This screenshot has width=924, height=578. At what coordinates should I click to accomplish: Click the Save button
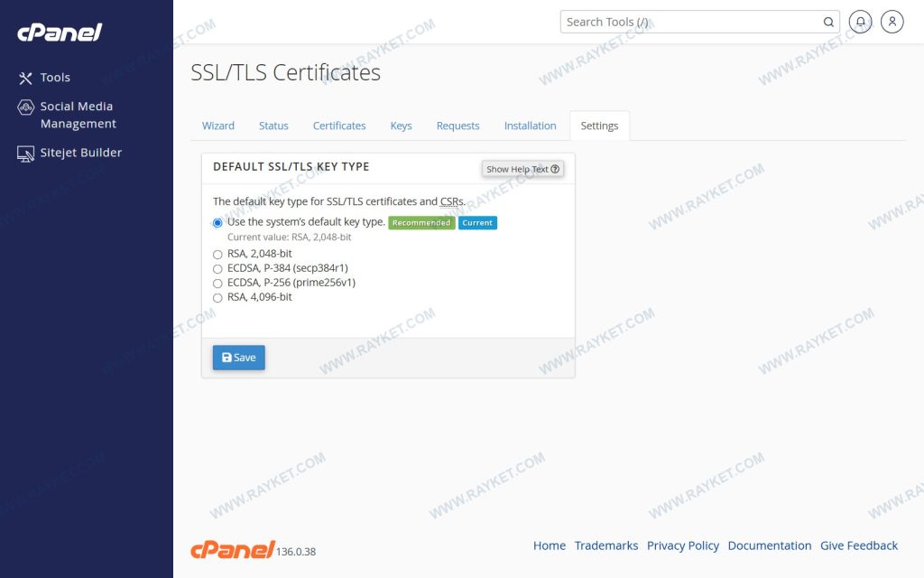click(238, 358)
